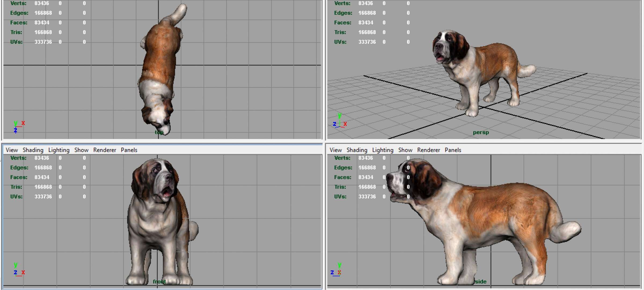Click the 166868 edges value in persp viewport

click(367, 13)
